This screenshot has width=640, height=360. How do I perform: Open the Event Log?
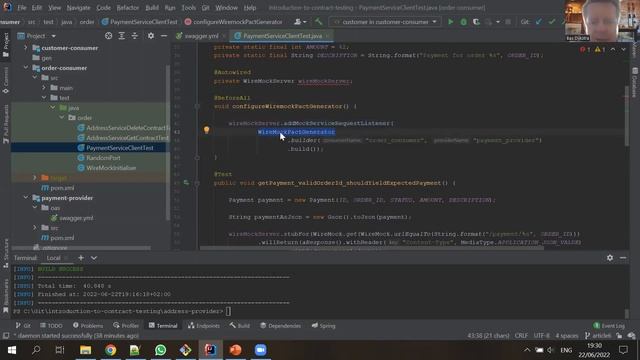point(609,325)
